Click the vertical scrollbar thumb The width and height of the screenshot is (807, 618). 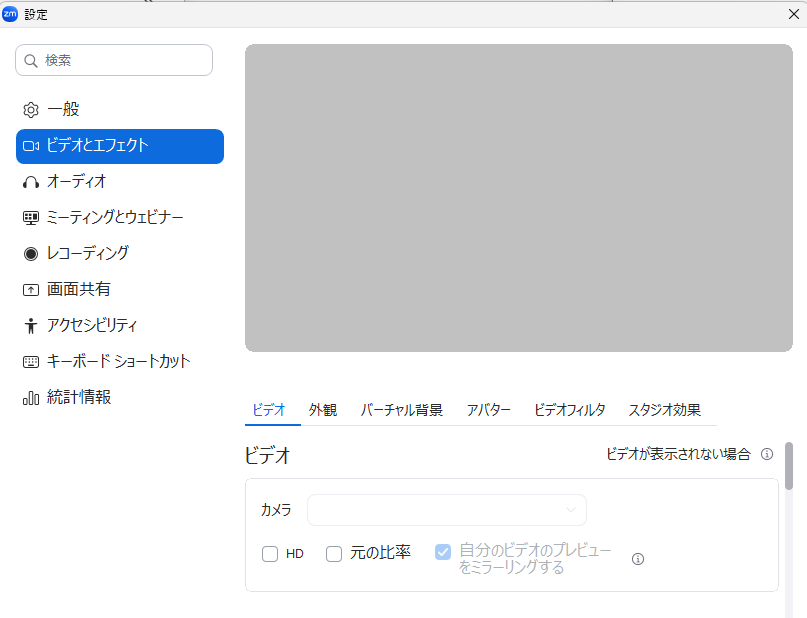[x=789, y=466]
